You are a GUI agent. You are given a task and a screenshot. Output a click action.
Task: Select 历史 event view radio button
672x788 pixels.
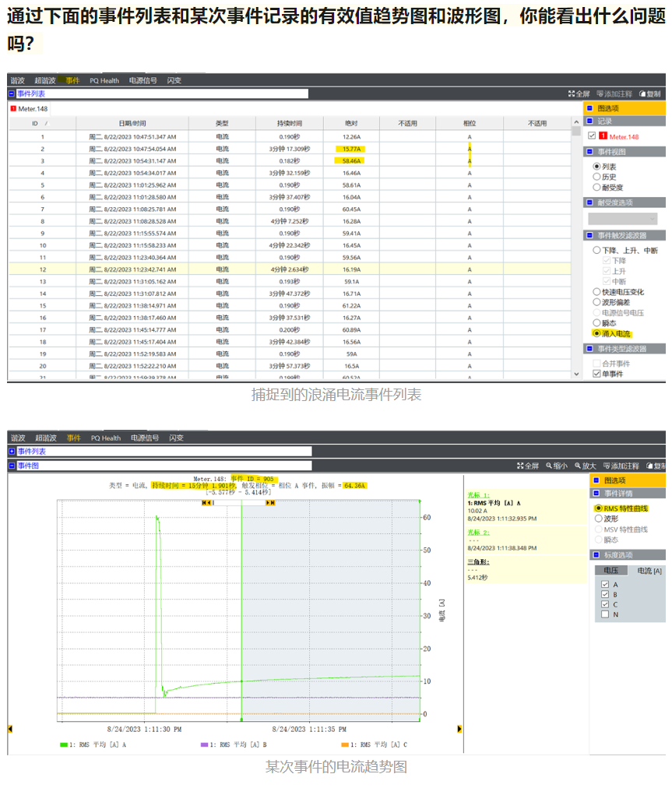click(597, 177)
